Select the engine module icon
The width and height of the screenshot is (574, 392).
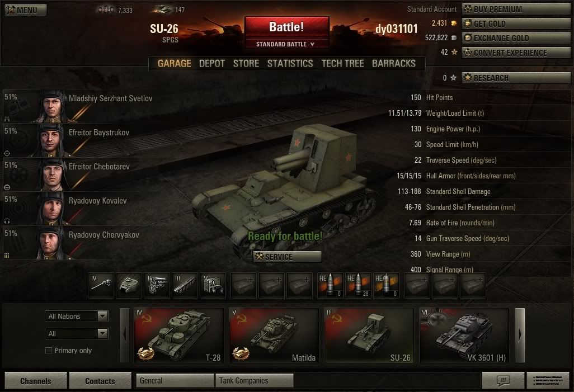click(x=157, y=286)
